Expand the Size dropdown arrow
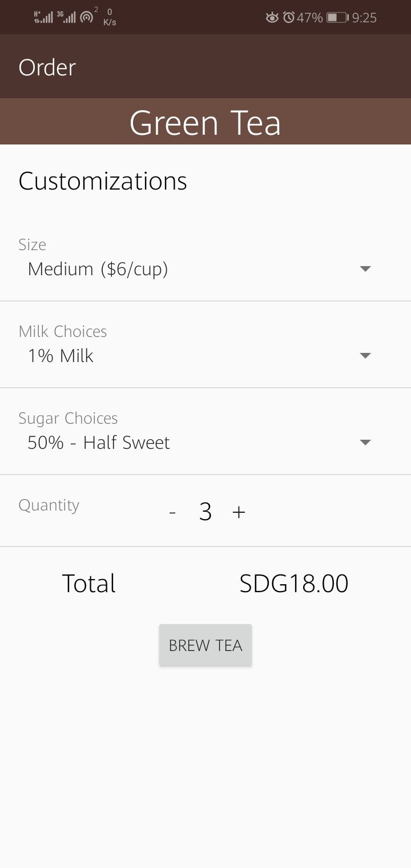 [x=366, y=268]
